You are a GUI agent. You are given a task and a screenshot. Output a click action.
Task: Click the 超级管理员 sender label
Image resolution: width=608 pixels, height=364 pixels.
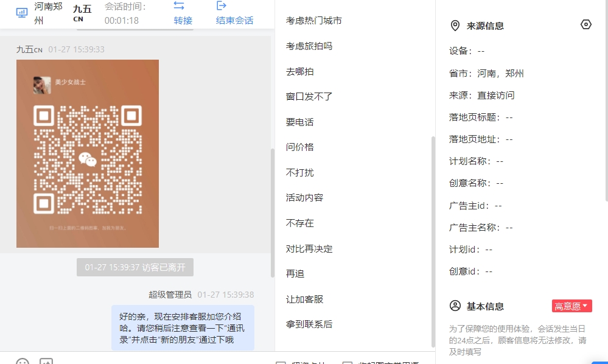(170, 295)
